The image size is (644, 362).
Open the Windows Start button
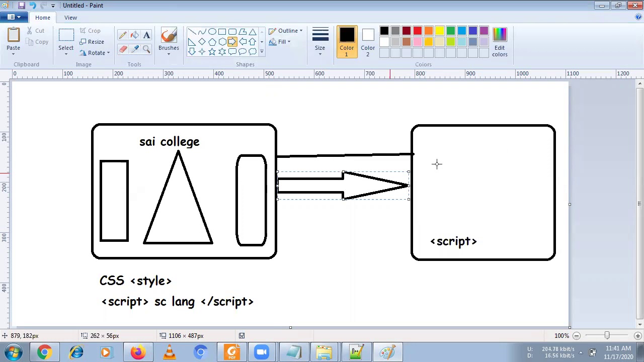coord(13,352)
